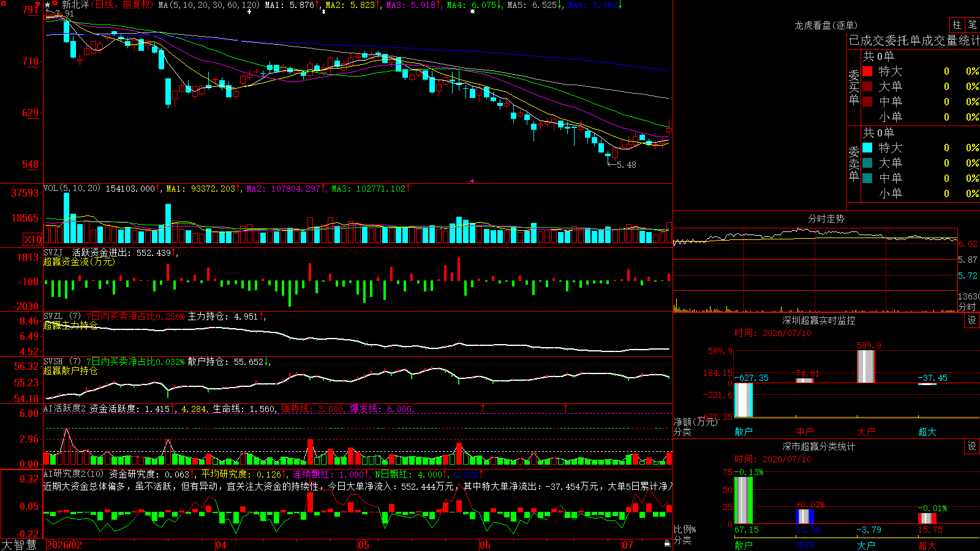Viewport: 980px width, 551px height.
Task: Click the teal 中单 sell order swatch
Action: (x=867, y=178)
